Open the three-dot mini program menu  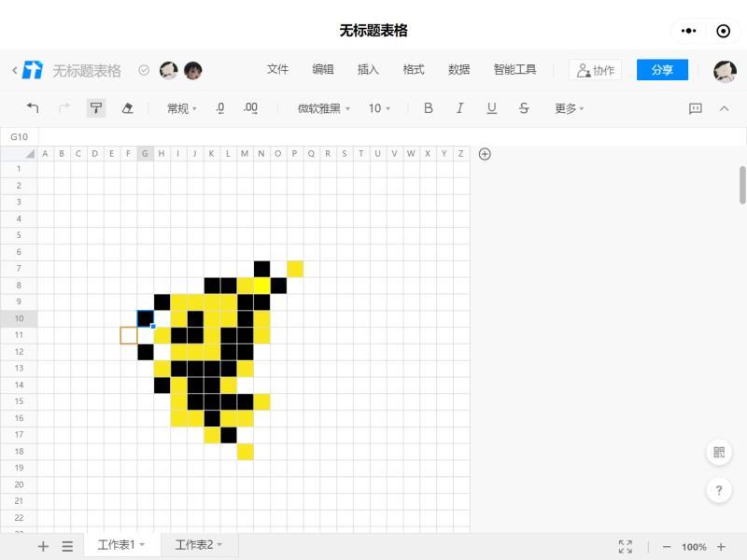click(x=688, y=31)
